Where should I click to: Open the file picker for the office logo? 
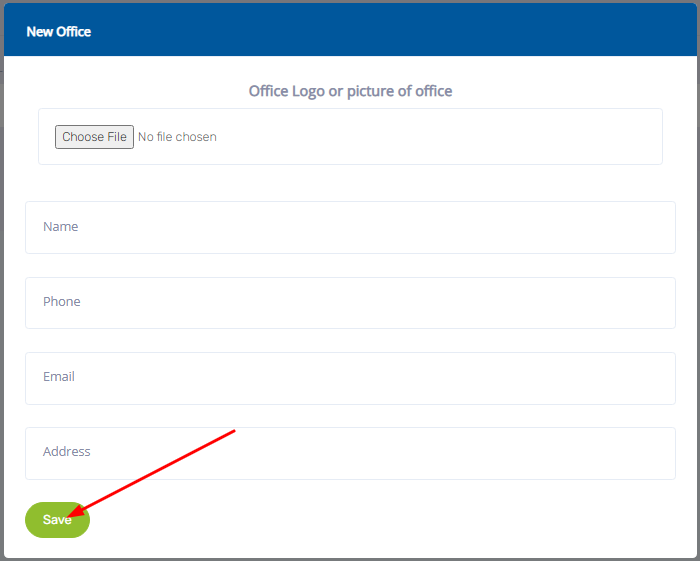[94, 137]
